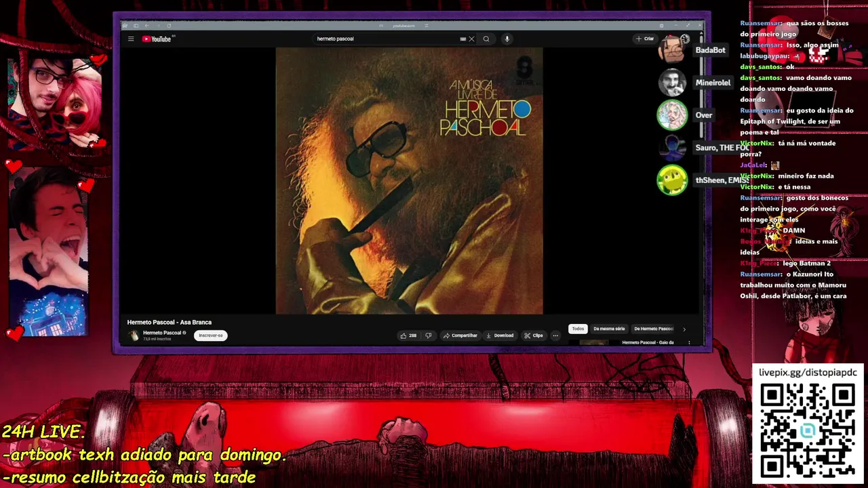Screen dimensions: 868x488
Task: Open the YouTube hamburger guide menu
Action: click(131, 39)
